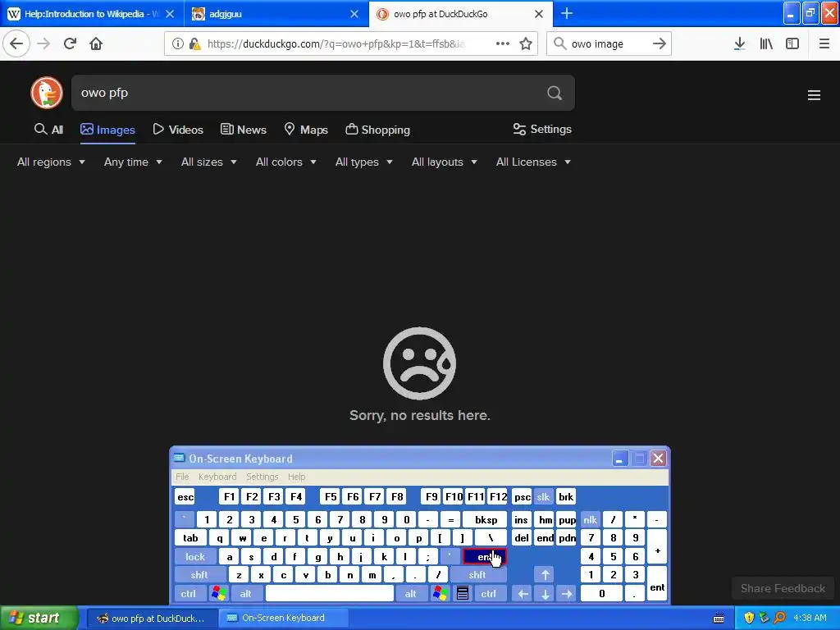Switch to the News tab
840x630 pixels.
click(243, 130)
